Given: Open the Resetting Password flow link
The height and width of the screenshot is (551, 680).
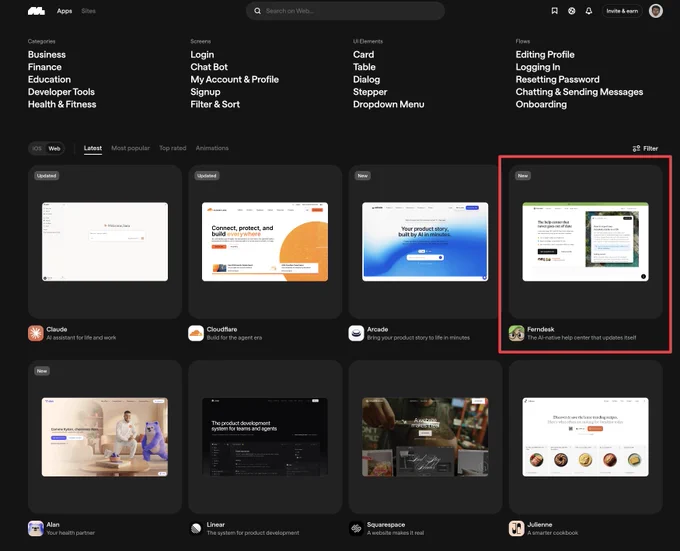Looking at the screenshot, I should tap(558, 79).
